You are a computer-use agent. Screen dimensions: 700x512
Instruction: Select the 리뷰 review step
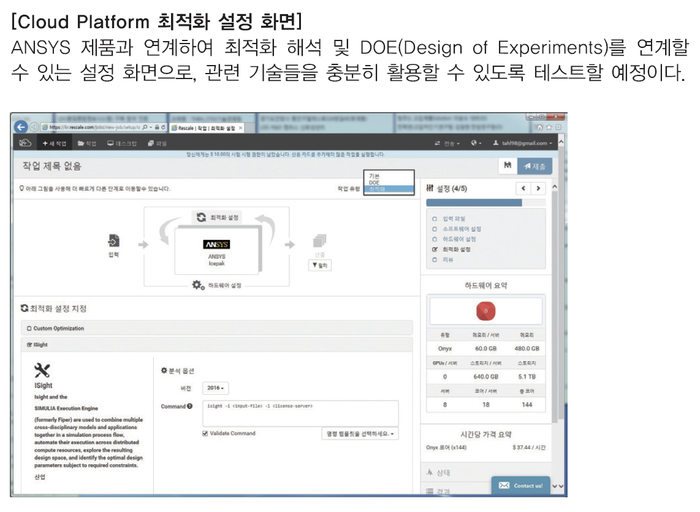pyautogui.click(x=447, y=260)
